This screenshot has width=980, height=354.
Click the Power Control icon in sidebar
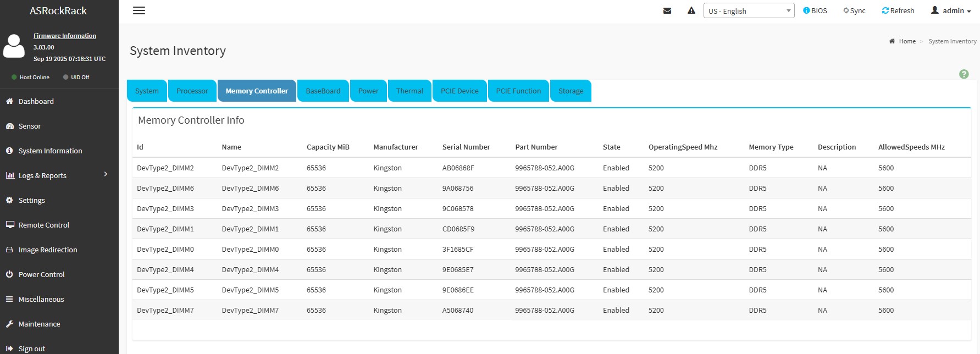9,274
